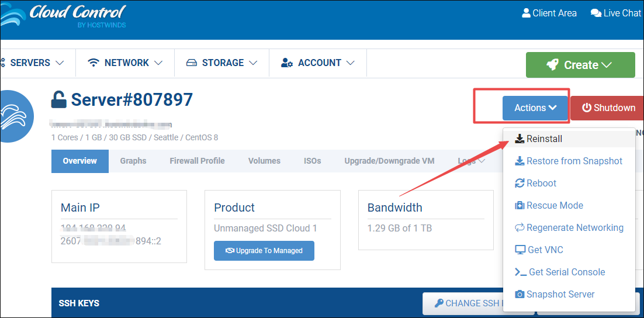Select Rescue Mode menu entry
Screen dimensions: 644x318
(569, 205)
